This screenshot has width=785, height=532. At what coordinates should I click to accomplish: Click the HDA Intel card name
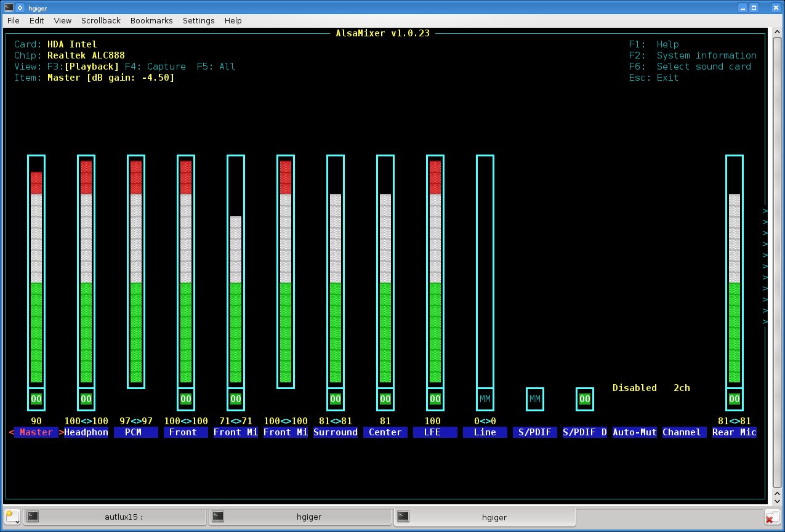[x=72, y=44]
